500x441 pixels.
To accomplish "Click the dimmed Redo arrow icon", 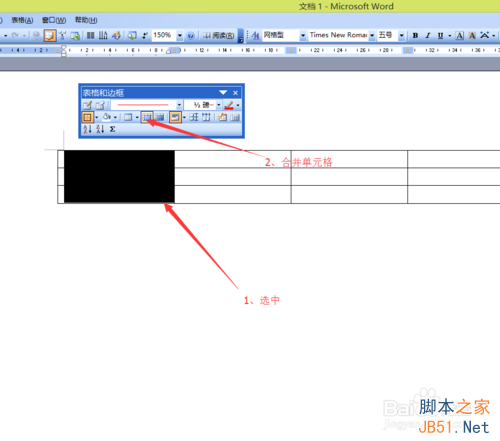I will (15, 35).
